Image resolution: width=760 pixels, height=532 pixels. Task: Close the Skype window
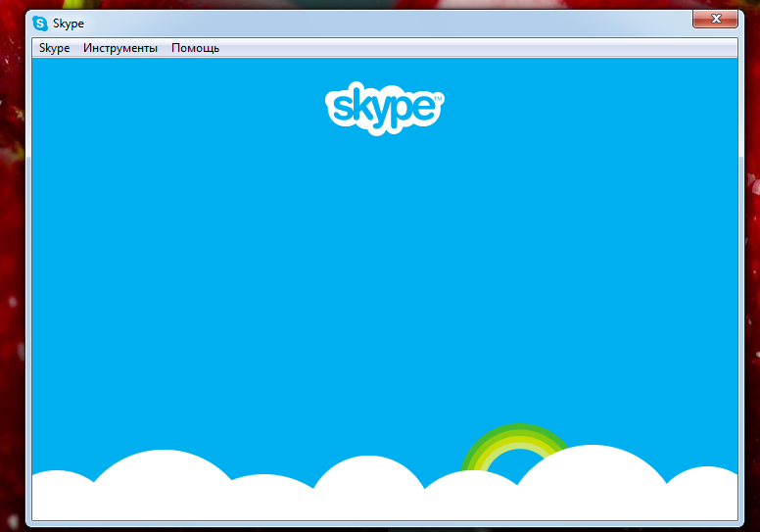pos(715,19)
